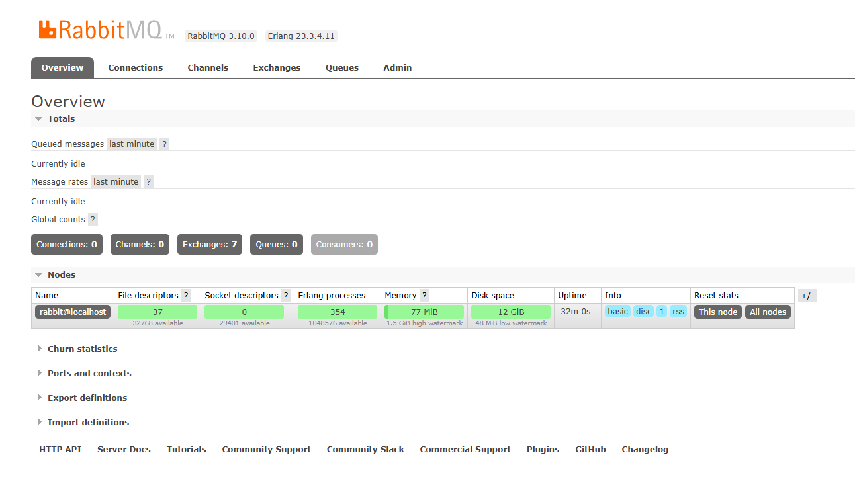
Task: Open the Changelog footer link
Action: click(645, 449)
